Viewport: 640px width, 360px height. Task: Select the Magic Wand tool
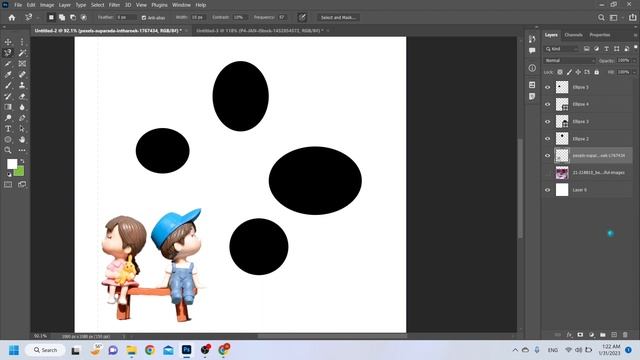point(22,53)
